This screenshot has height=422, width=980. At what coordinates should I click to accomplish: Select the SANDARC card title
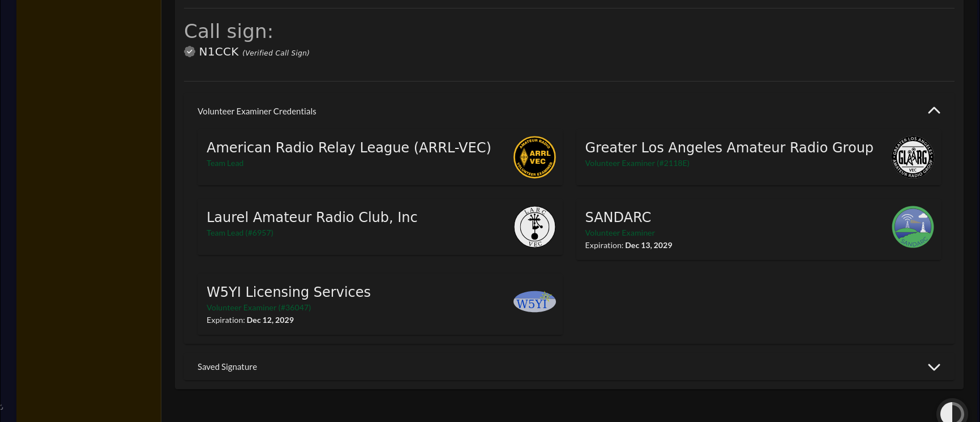click(x=618, y=217)
